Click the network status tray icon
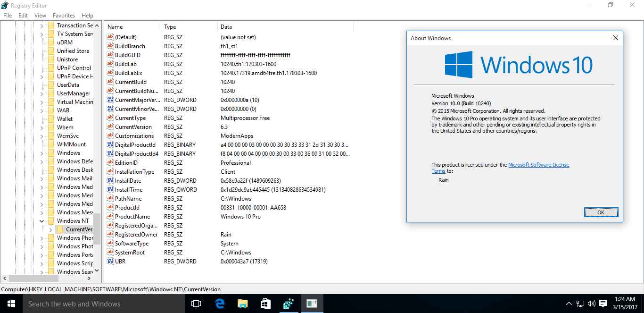 coord(580,304)
